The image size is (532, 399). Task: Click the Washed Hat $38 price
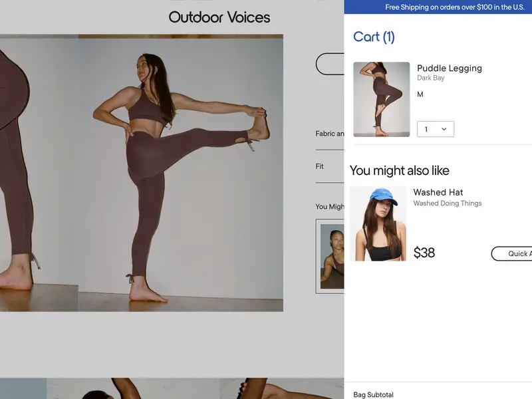pos(424,253)
